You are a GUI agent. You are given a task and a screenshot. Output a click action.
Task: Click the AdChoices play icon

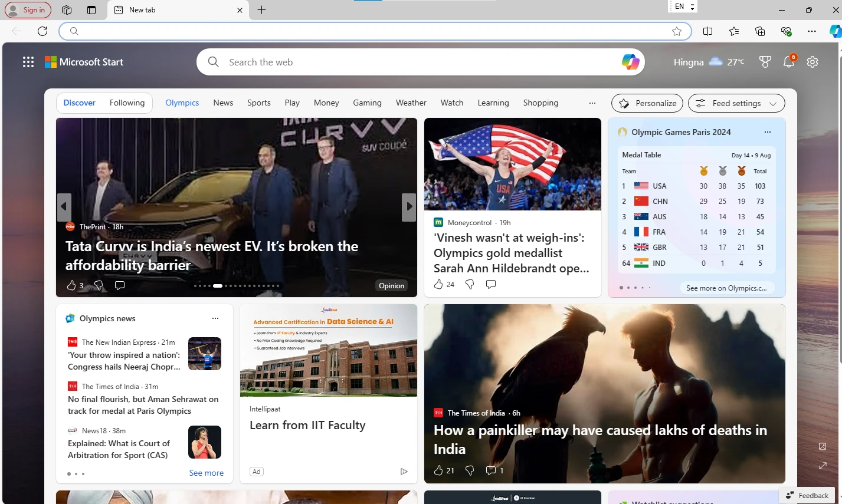click(x=404, y=472)
